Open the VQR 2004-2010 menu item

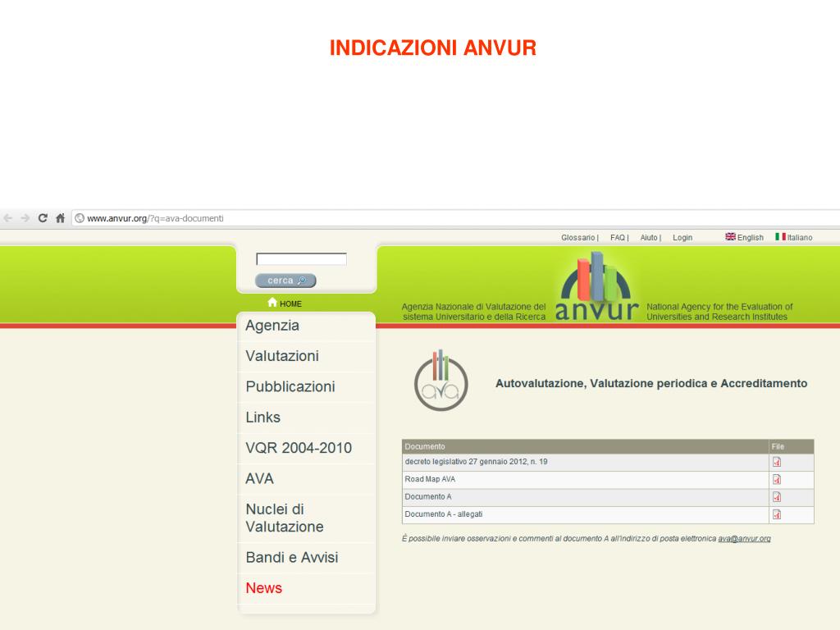click(x=299, y=448)
